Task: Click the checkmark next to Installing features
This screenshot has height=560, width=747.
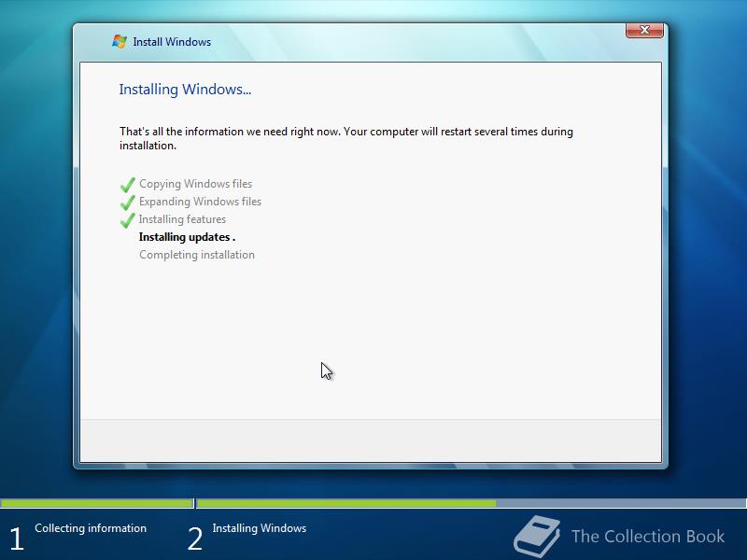Action: point(128,220)
